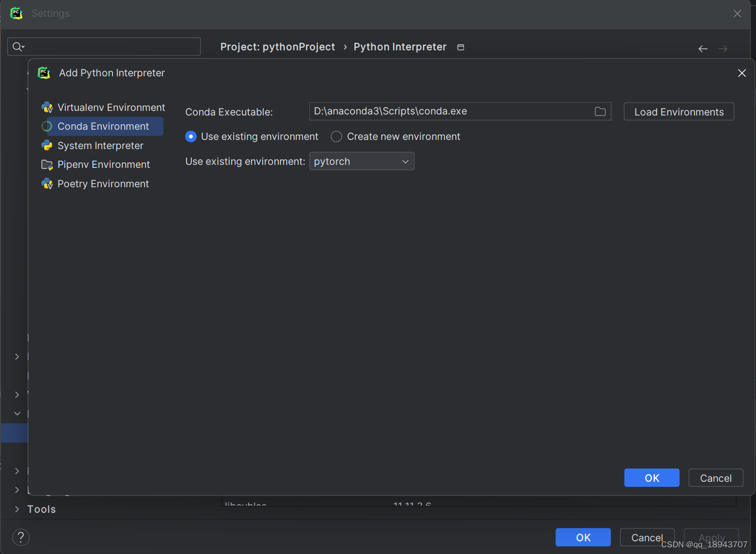The width and height of the screenshot is (756, 554).
Task: Click Python Interpreter breadcrumb
Action: coord(400,47)
